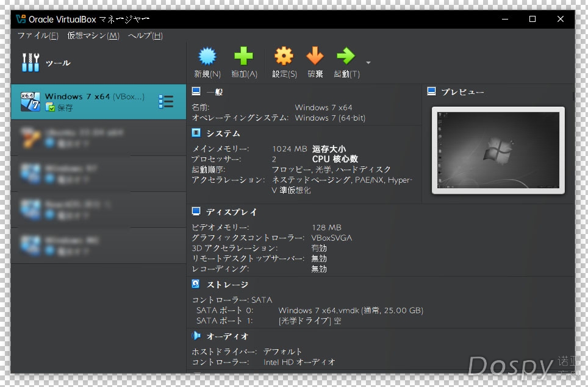Image resolution: width=588 pixels, height=387 pixels.
Task: Click the 追加(A) green plus icon
Action: (244, 56)
